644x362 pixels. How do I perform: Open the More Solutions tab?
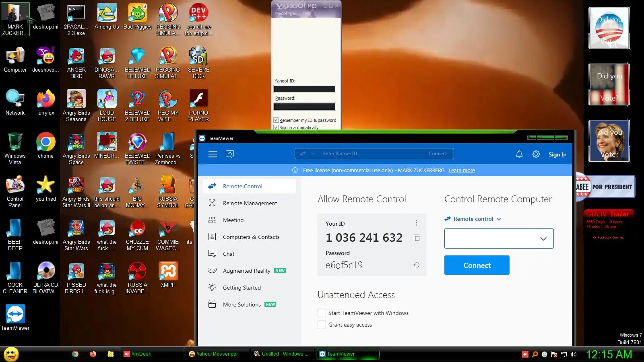click(249, 304)
